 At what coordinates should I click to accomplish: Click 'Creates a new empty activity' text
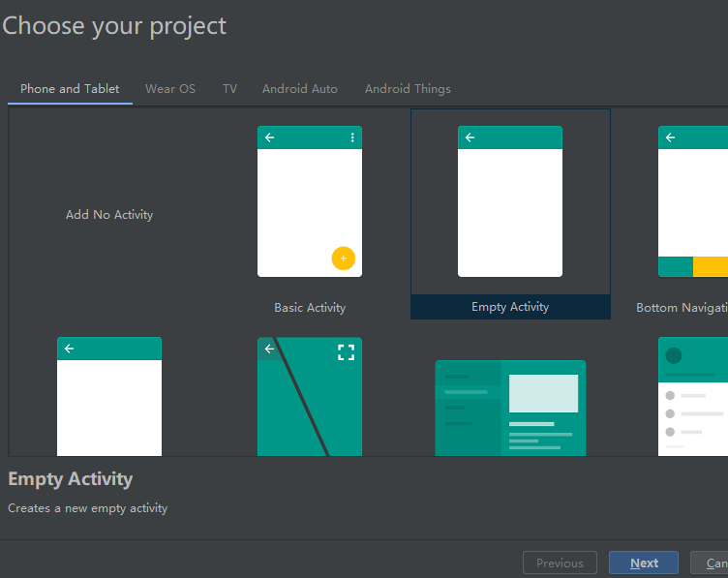[x=88, y=508]
